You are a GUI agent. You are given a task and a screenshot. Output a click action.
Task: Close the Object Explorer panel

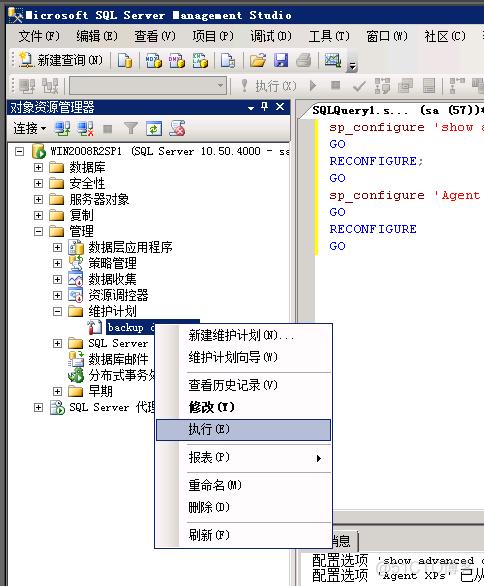280,107
